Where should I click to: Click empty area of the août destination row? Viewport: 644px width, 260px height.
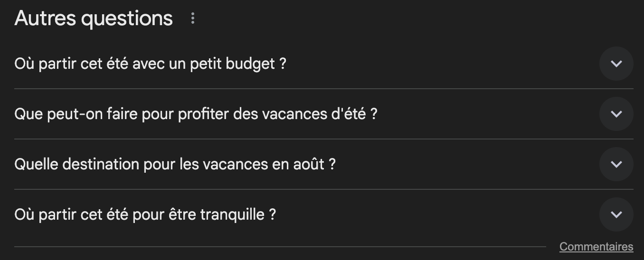click(x=451, y=164)
